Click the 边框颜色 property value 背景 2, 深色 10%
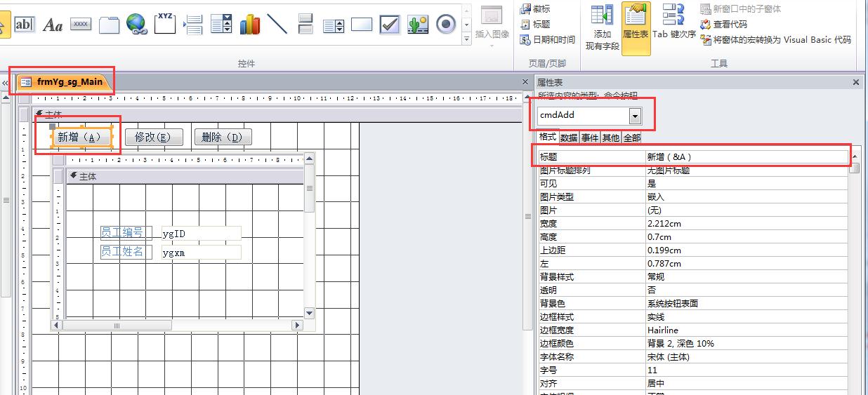The height and width of the screenshot is (395, 868). pos(747,344)
